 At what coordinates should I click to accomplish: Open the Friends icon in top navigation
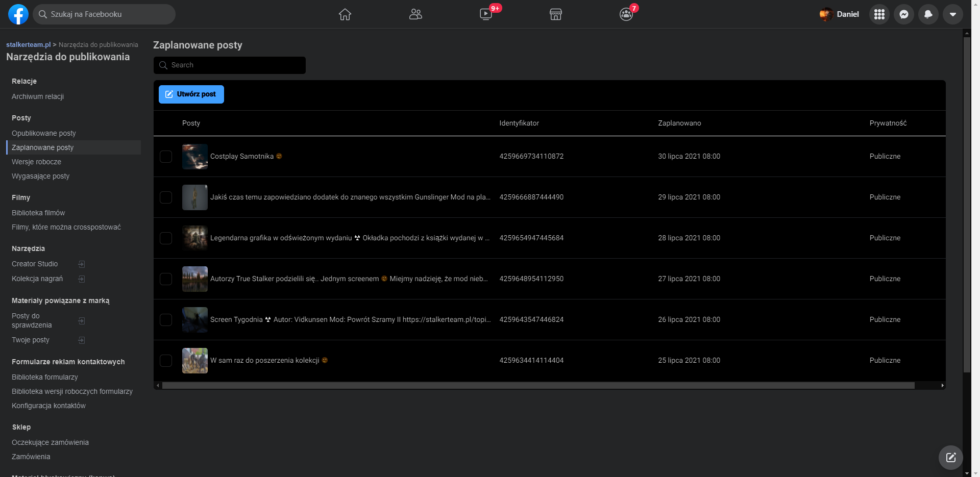(415, 14)
